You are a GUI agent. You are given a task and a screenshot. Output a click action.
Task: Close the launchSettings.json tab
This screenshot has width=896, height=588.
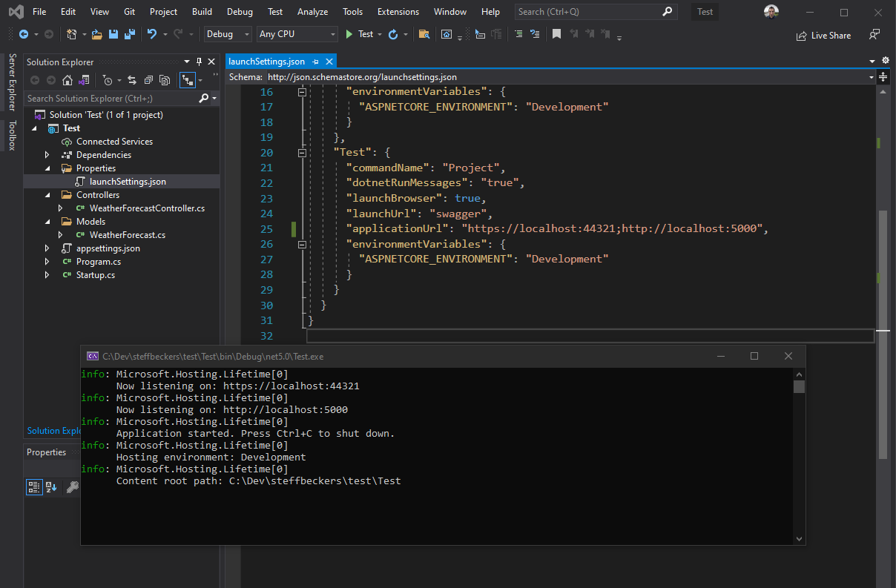(329, 62)
